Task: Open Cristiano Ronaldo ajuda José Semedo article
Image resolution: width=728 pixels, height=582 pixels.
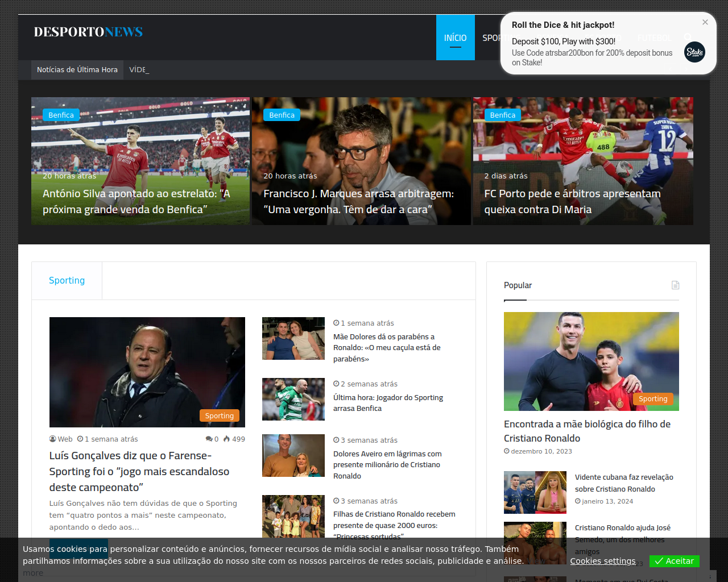Action: 623,539
